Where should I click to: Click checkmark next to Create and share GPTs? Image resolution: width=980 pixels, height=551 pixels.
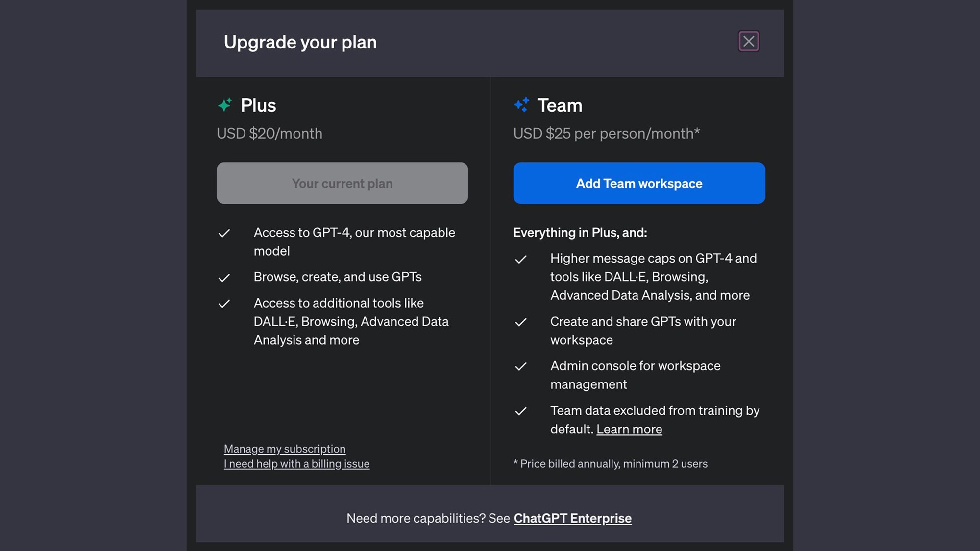click(x=520, y=322)
